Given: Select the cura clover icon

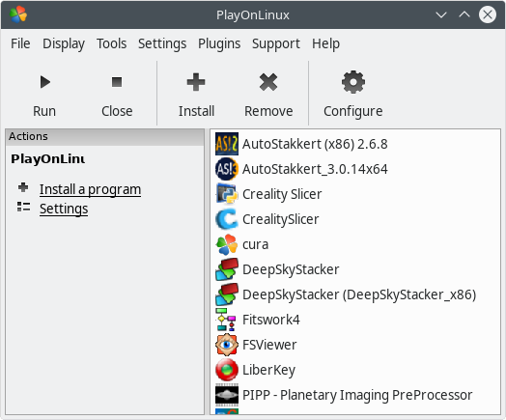Looking at the screenshot, I should click(x=227, y=244).
